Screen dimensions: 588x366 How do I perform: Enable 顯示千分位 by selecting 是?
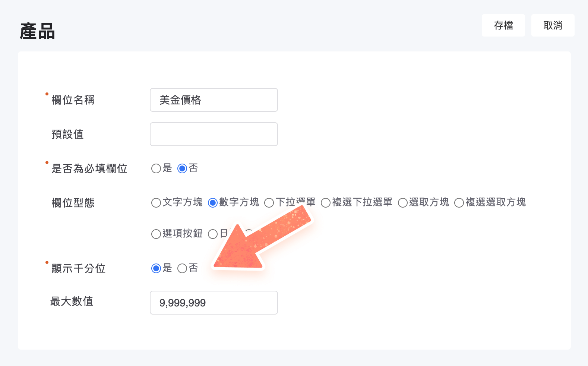[x=156, y=268]
